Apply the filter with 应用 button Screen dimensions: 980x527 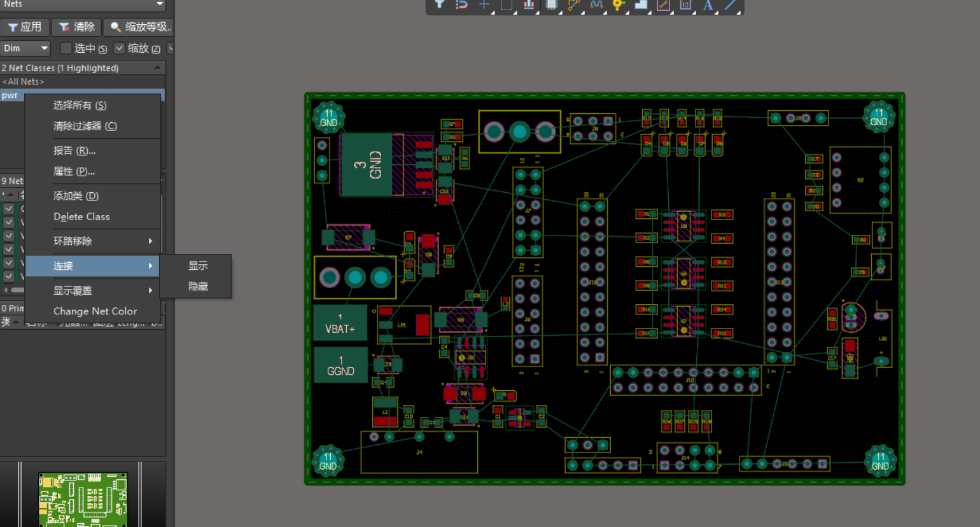click(x=25, y=27)
